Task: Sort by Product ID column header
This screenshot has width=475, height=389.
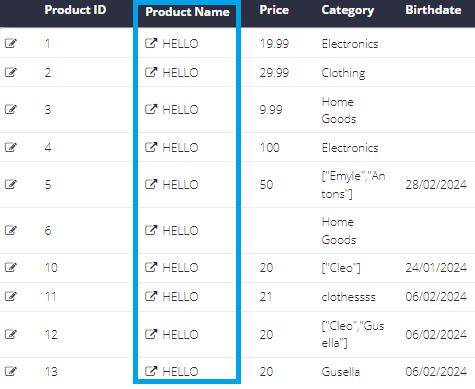Action: pos(75,10)
